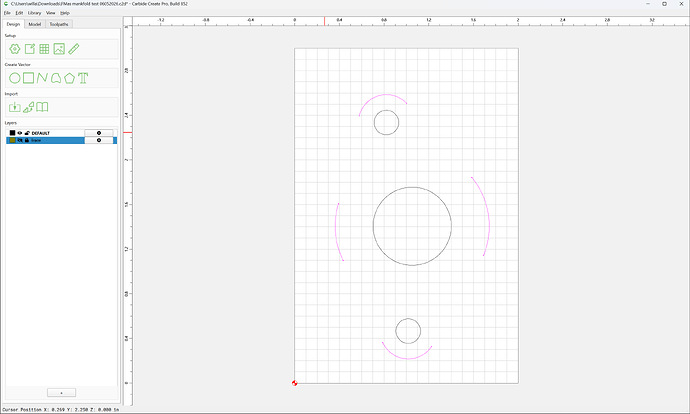
Task: Select the Circle vector tool
Action: click(x=15, y=78)
